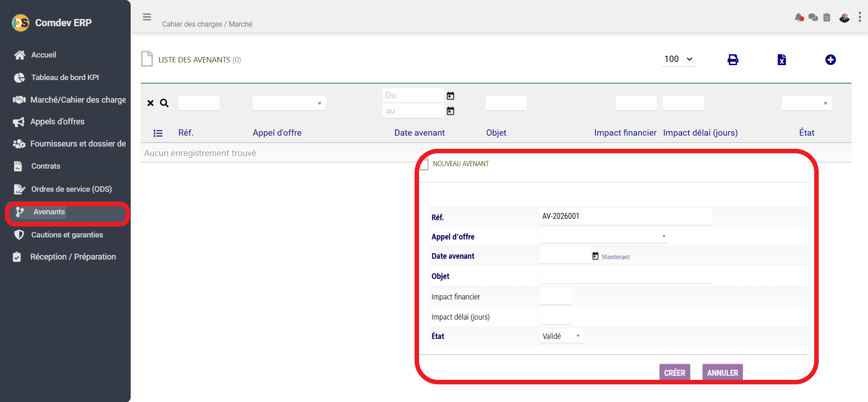The width and height of the screenshot is (868, 402).
Task: Open Ordres de service (ODS)
Action: pyautogui.click(x=71, y=189)
